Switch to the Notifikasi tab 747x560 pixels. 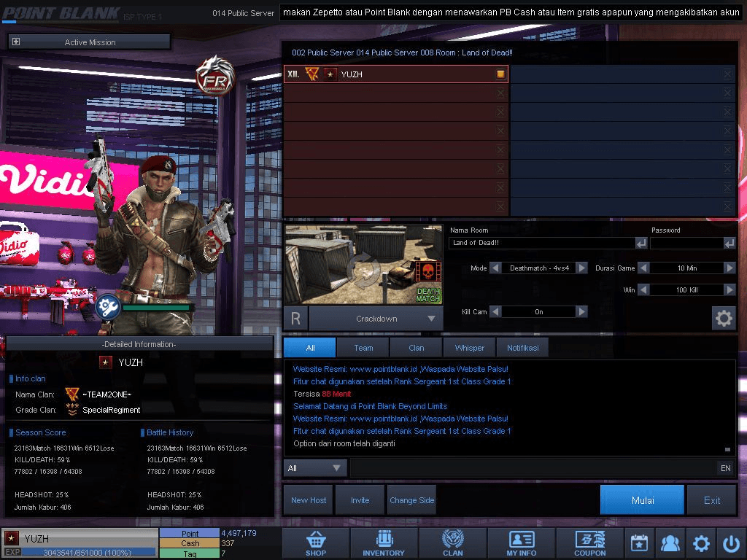tap(522, 348)
